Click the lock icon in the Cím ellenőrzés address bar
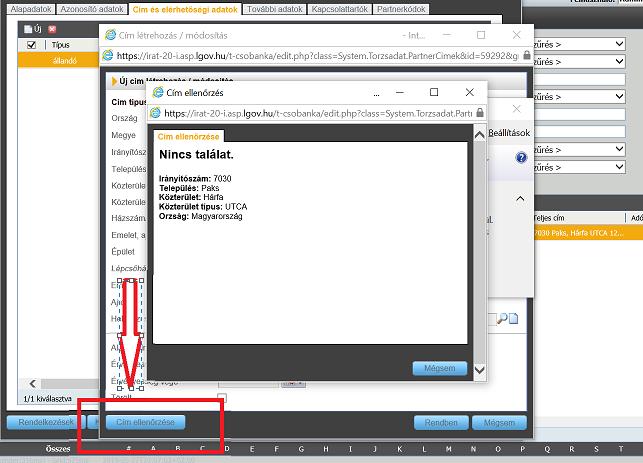This screenshot has height=463, width=643. [480, 113]
